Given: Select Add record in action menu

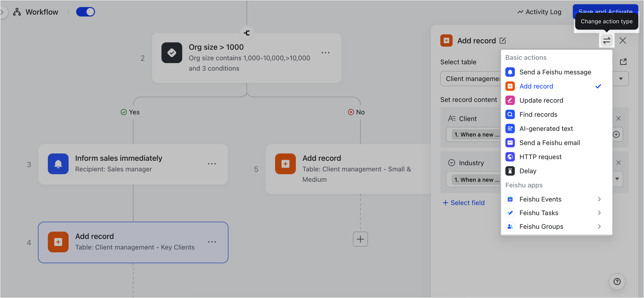Looking at the screenshot, I should coord(556,86).
